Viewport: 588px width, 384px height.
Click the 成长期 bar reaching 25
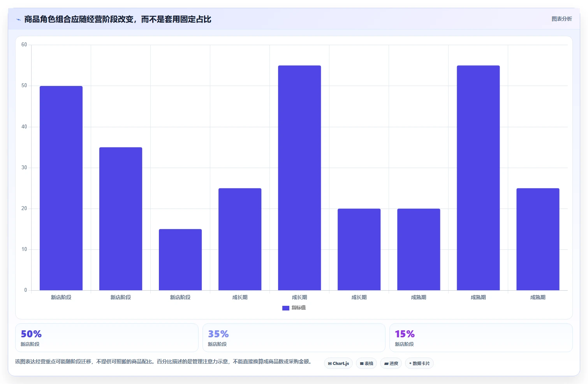(240, 239)
